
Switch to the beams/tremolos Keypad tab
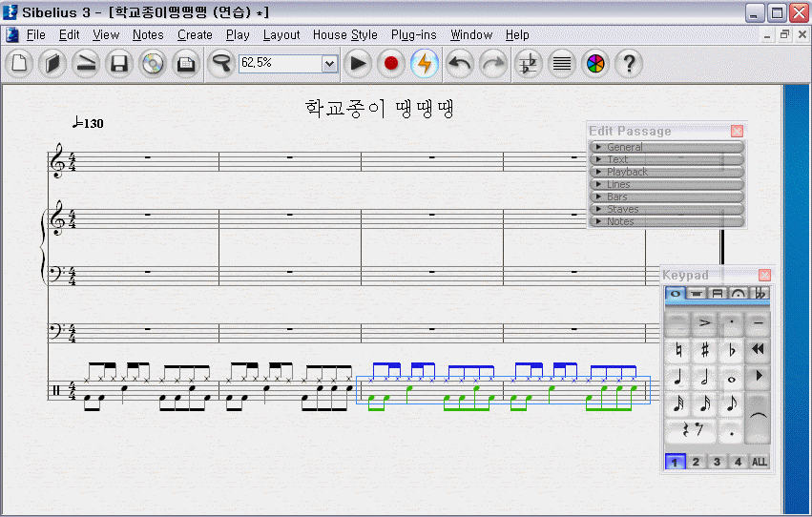pyautogui.click(x=718, y=294)
